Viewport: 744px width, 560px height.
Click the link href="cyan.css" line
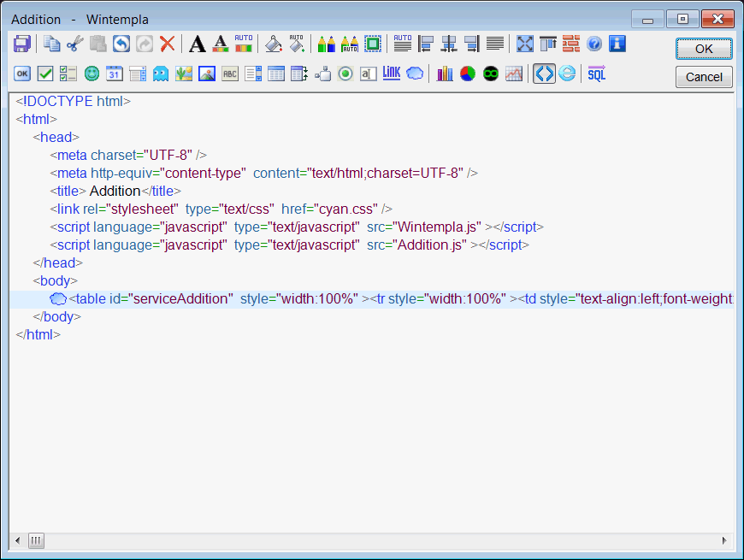(221, 209)
